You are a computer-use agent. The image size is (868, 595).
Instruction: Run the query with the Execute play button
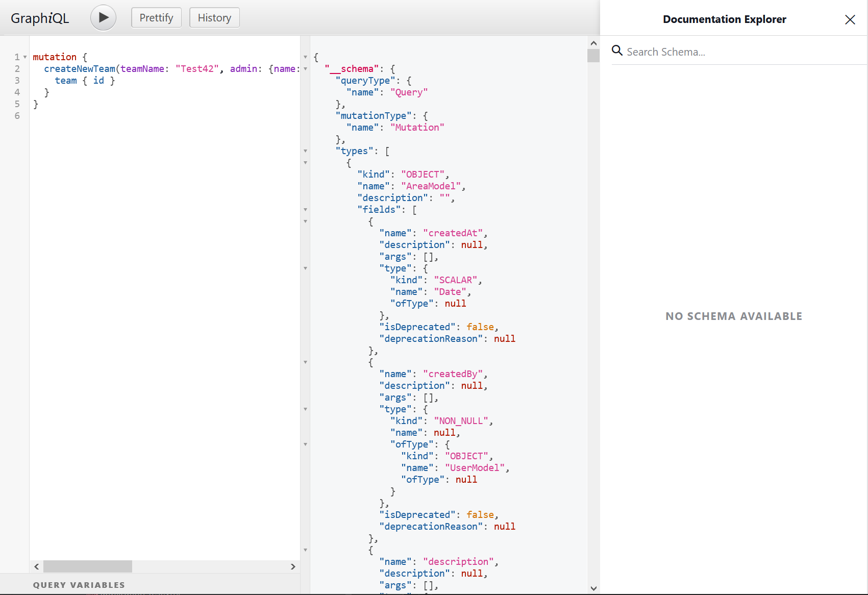point(104,18)
